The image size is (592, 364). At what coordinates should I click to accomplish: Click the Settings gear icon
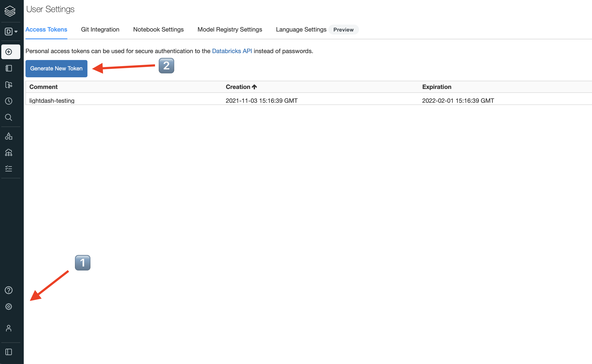(x=9, y=306)
